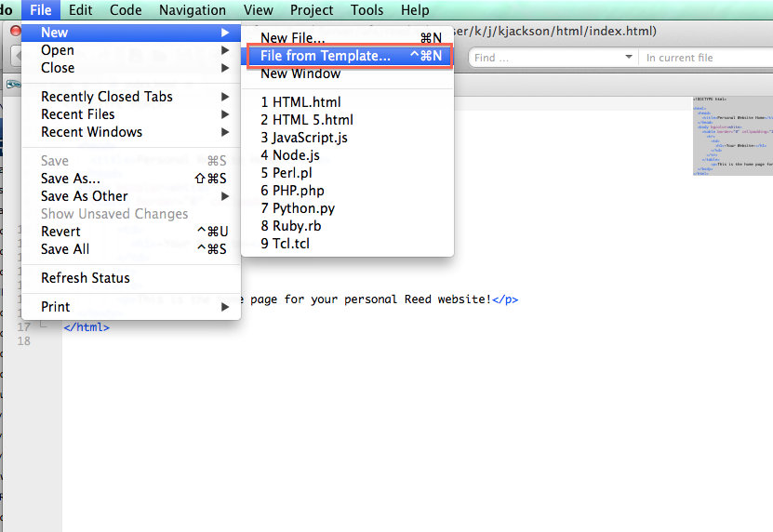Click the code minimap thumbnail

click(x=732, y=136)
